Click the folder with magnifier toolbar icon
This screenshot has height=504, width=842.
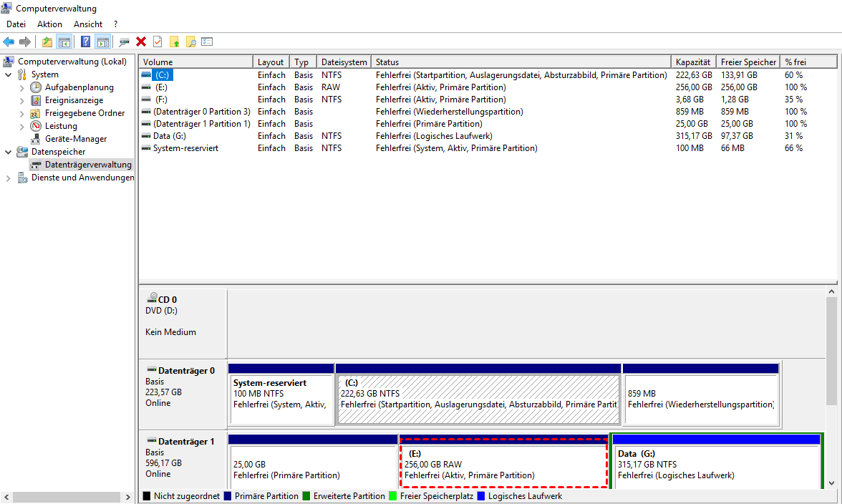tap(191, 42)
